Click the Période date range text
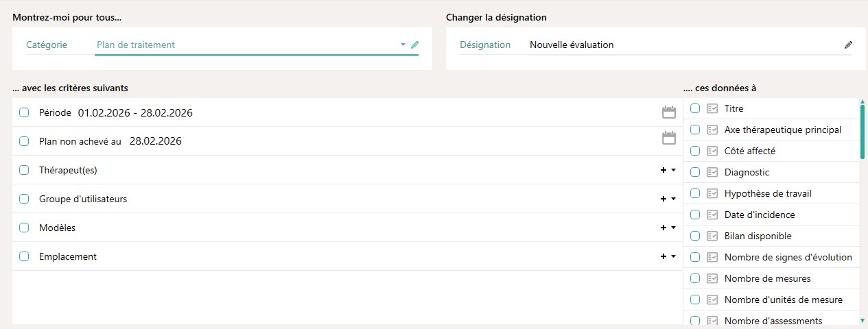Screen dimensions: 868x329 pos(135,113)
